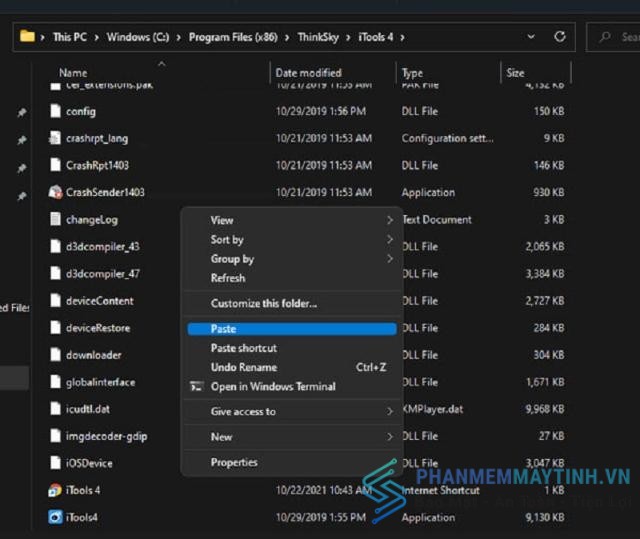Viewport: 640px width, 539px height.
Task: Select the icudtl.dat file icon
Action: (x=55, y=408)
